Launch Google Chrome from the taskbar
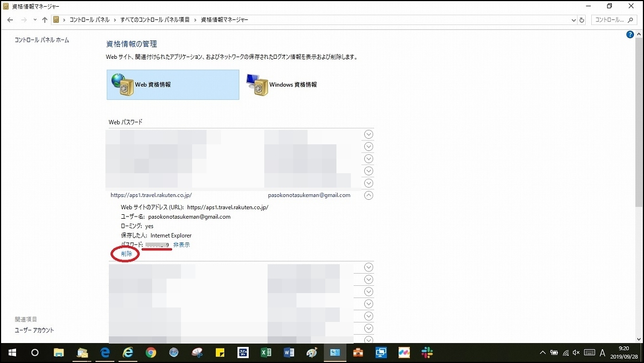 (151, 353)
